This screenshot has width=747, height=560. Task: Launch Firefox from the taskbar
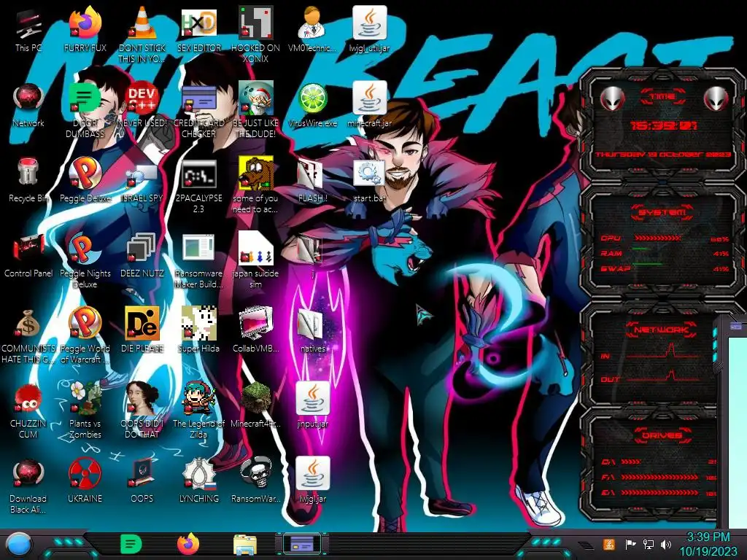point(188,545)
